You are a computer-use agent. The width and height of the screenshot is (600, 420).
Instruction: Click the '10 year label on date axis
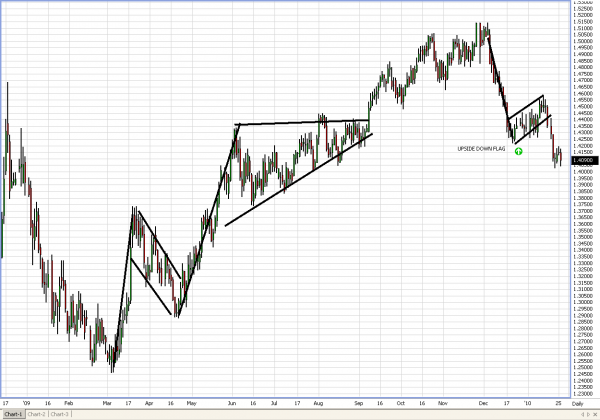coord(530,400)
